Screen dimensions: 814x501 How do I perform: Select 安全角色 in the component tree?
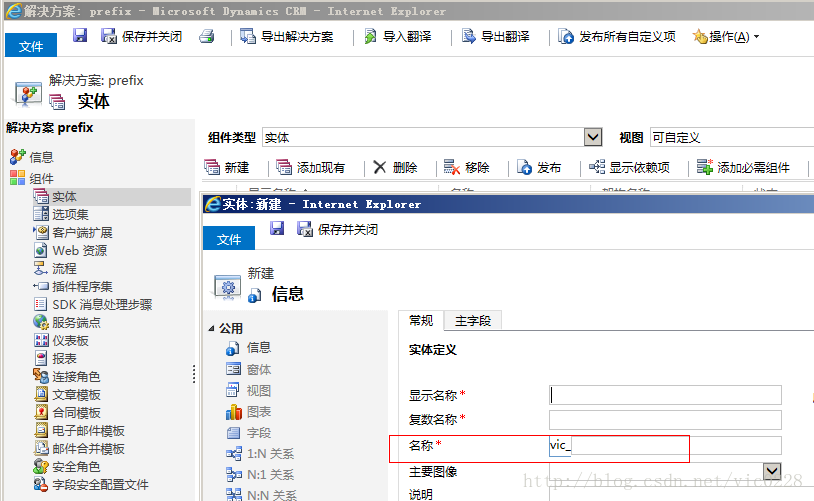tap(67, 467)
